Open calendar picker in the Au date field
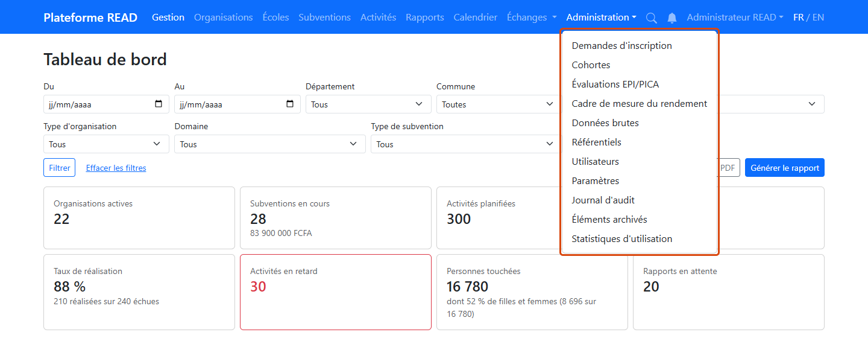The height and width of the screenshot is (338, 868). click(x=290, y=104)
